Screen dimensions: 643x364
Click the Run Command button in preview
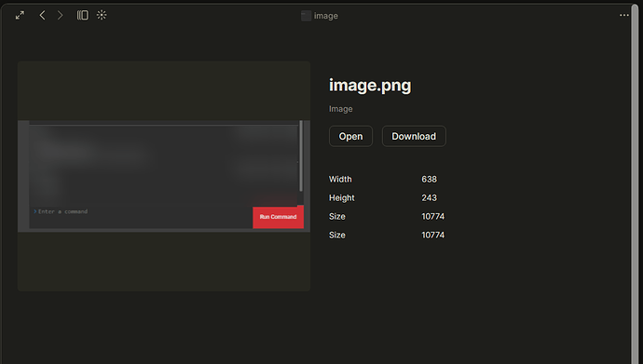pyautogui.click(x=278, y=217)
